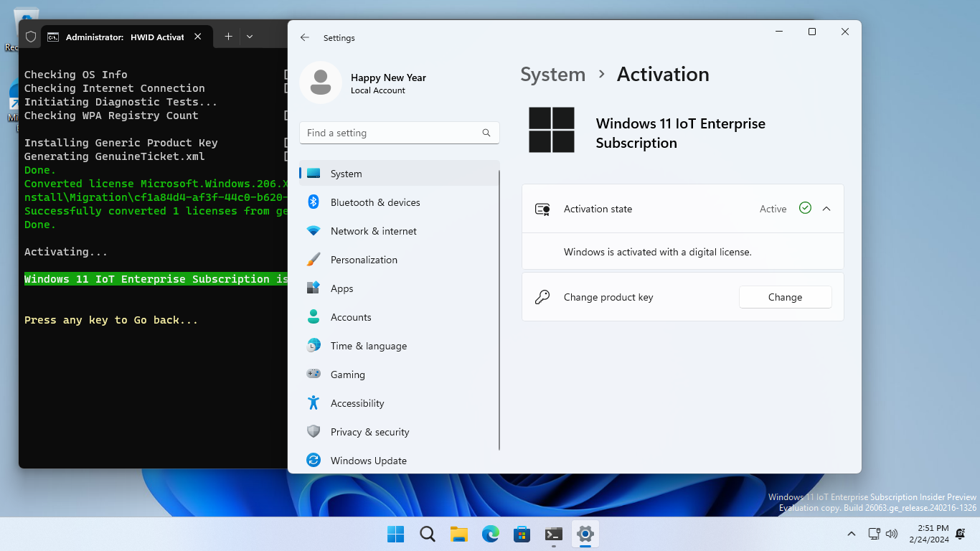Click the green Active checkmark icon
Viewport: 980px width, 551px height.
pos(805,208)
